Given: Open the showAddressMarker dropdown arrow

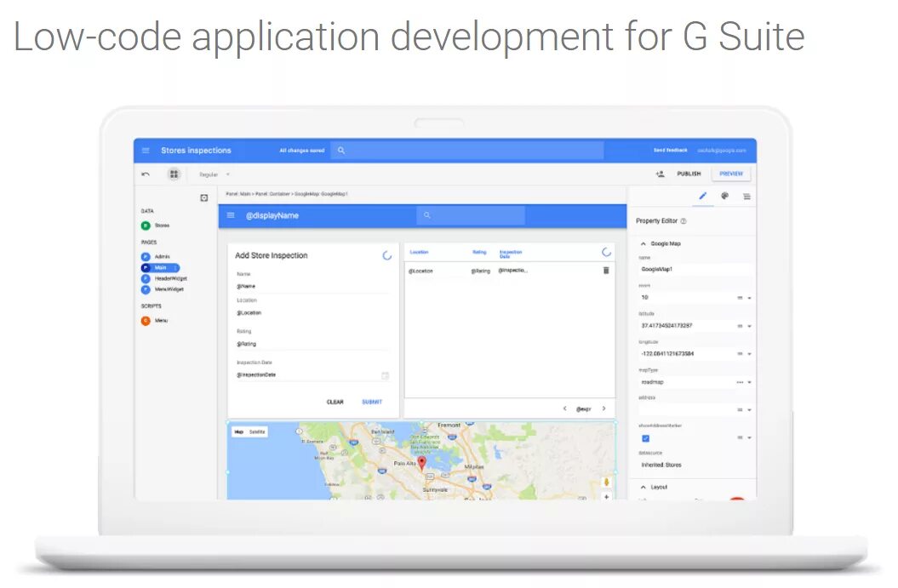Looking at the screenshot, I should pos(749,438).
